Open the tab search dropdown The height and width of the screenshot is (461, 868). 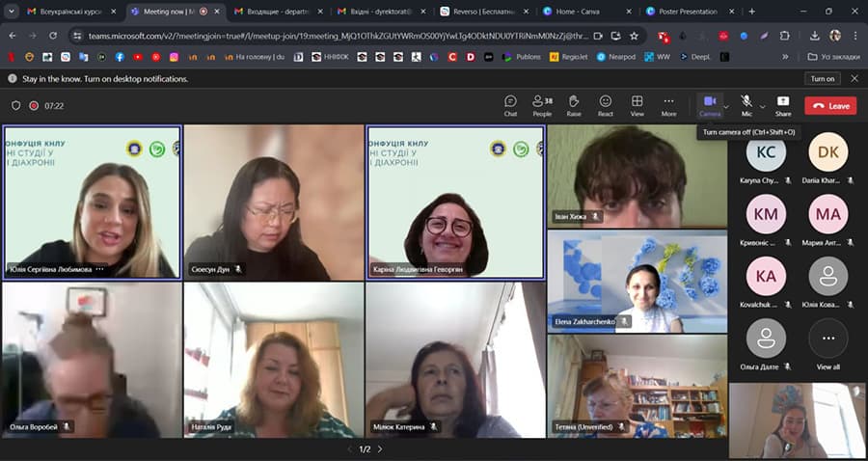pos(11,11)
